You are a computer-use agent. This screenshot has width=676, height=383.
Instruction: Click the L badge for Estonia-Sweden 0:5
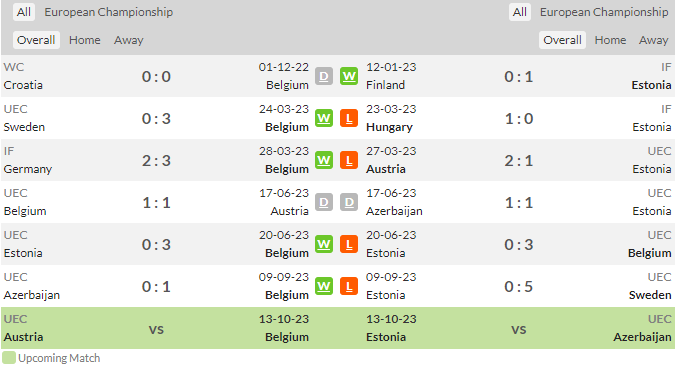coord(349,286)
